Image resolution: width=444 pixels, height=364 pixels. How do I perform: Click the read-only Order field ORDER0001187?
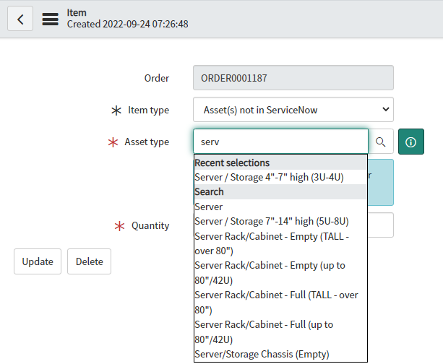293,78
